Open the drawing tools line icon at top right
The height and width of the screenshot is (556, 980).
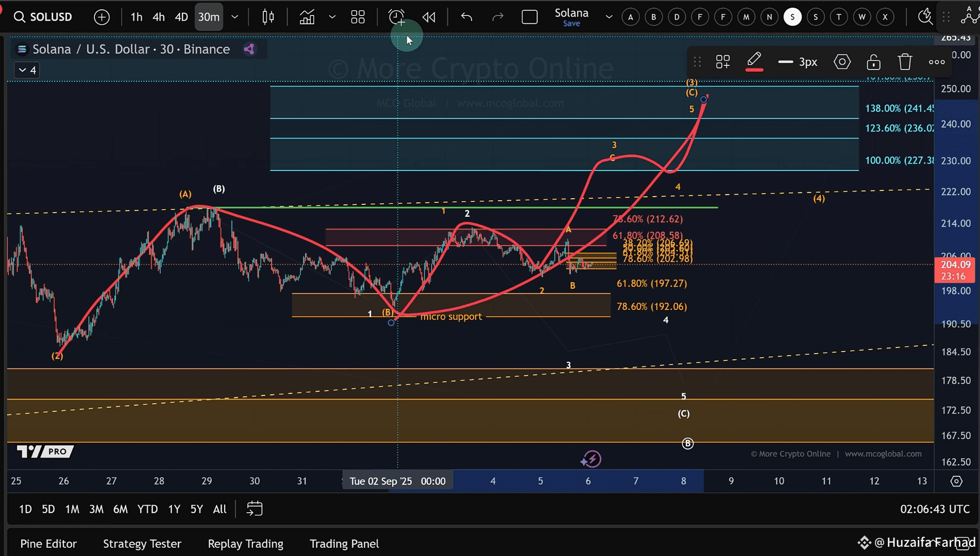(970, 15)
